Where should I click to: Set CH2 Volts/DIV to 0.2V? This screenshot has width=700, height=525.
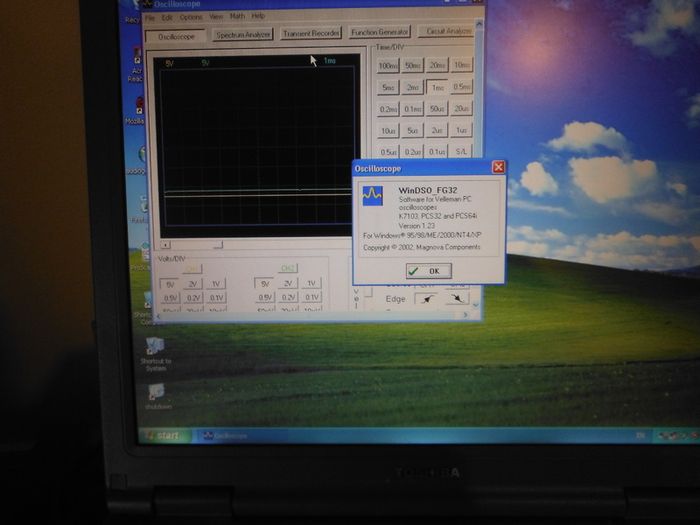pyautogui.click(x=288, y=297)
